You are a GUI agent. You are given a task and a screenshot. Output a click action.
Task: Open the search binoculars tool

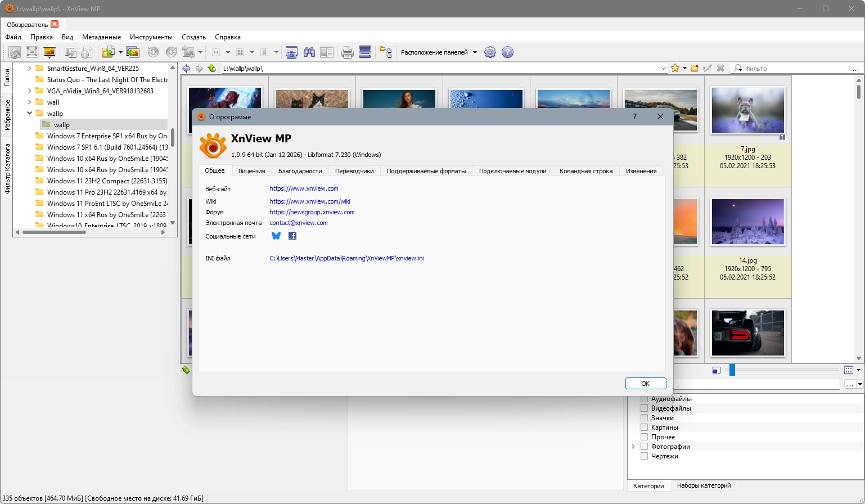point(309,52)
